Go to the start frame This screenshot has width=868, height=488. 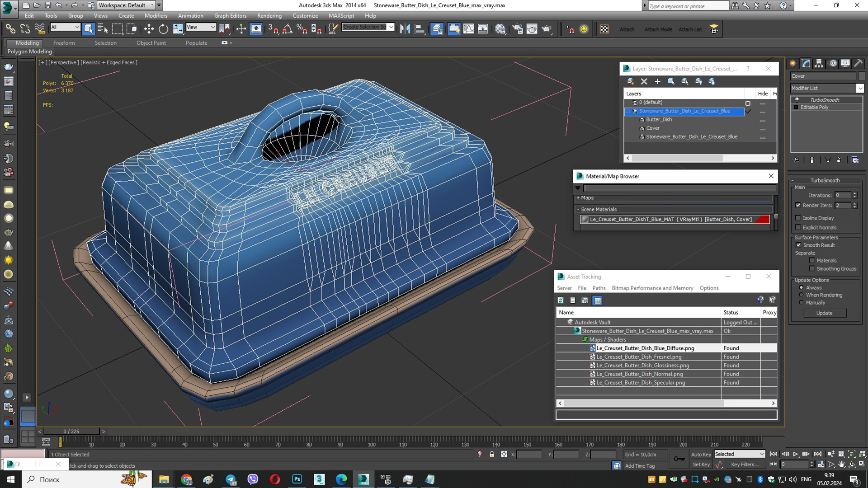tap(774, 454)
